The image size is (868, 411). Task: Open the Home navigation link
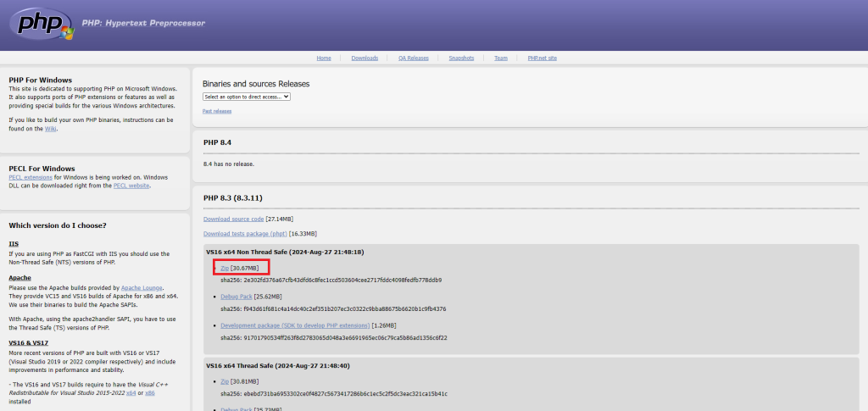click(324, 58)
